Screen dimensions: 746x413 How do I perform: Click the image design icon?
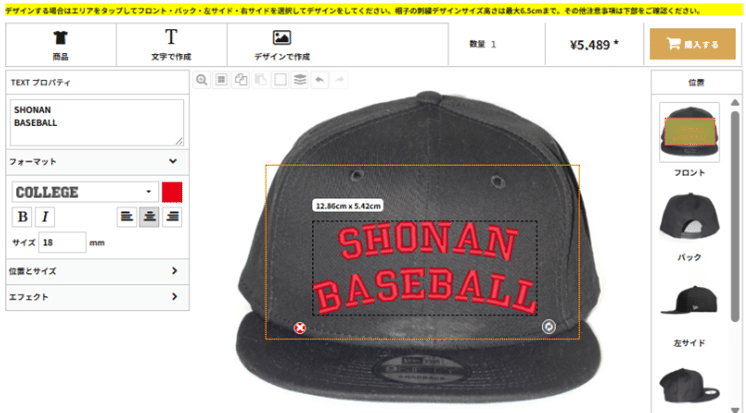[x=282, y=38]
